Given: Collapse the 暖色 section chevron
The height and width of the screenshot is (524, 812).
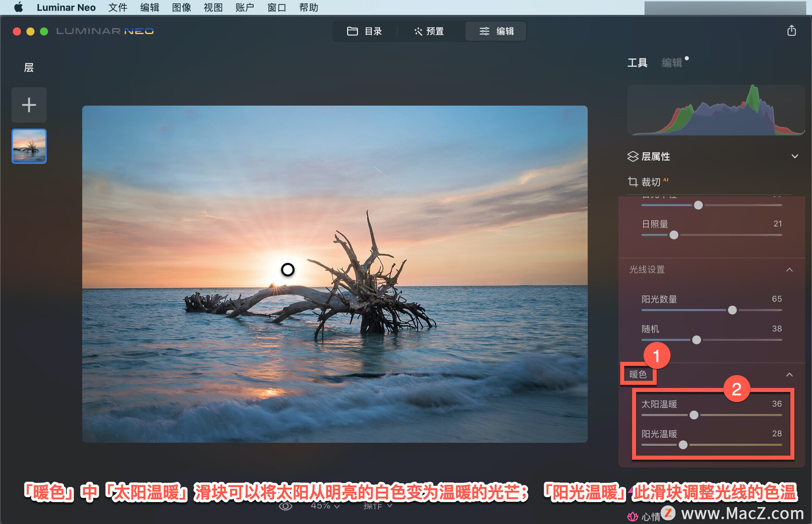Looking at the screenshot, I should coord(789,375).
